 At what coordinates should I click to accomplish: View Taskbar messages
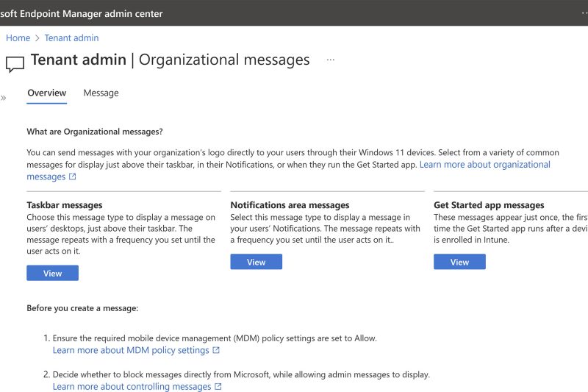pos(52,273)
